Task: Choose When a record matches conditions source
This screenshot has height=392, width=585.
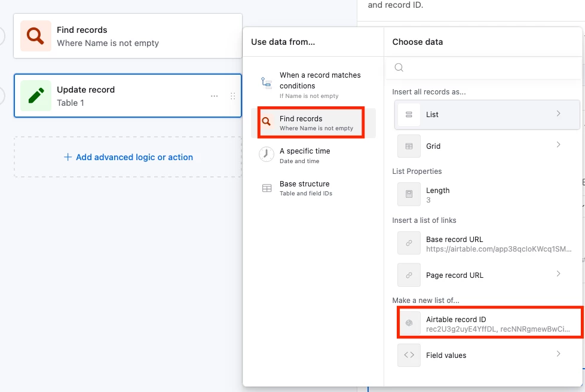Action: click(x=313, y=85)
